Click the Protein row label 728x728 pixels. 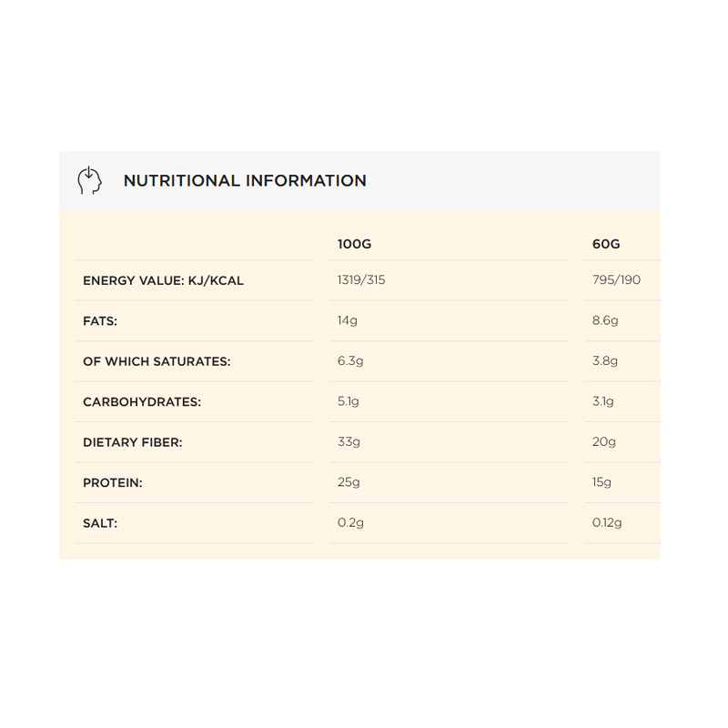112,483
